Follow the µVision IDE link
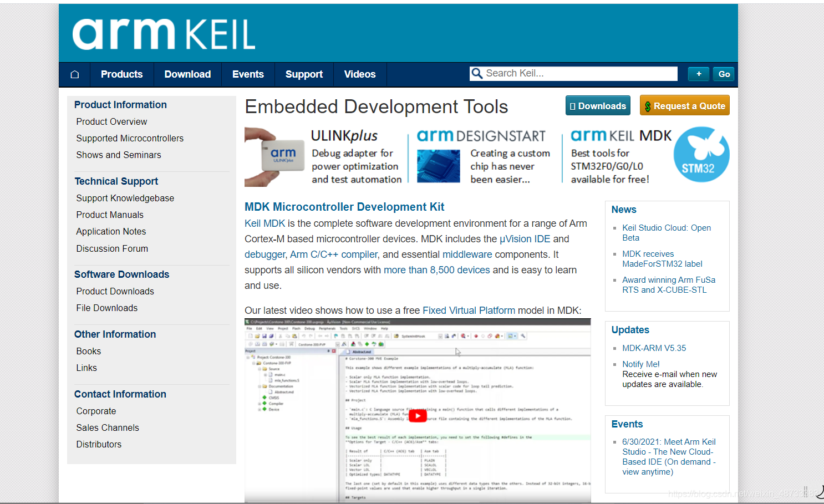The image size is (824, 504). pos(525,239)
